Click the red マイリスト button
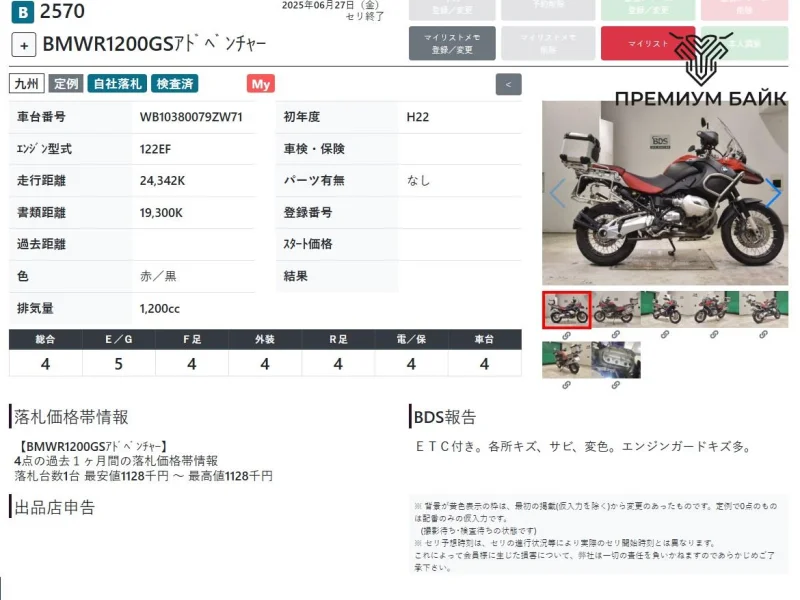The width and height of the screenshot is (800, 600). (648, 43)
